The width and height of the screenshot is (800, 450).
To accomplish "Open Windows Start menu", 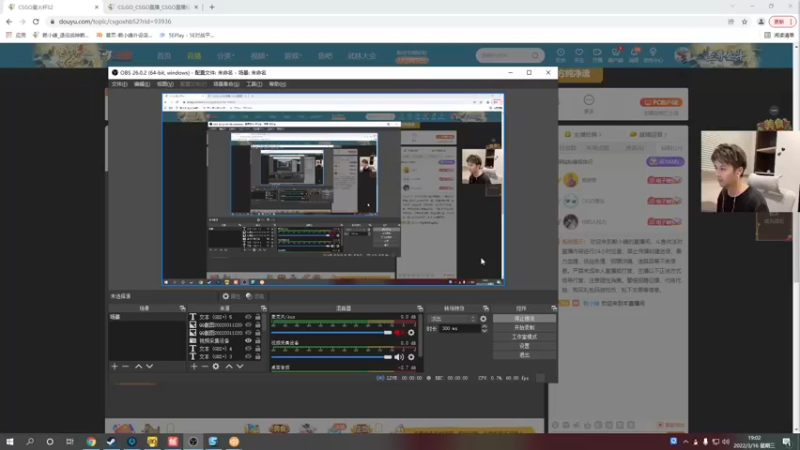I will (10, 441).
